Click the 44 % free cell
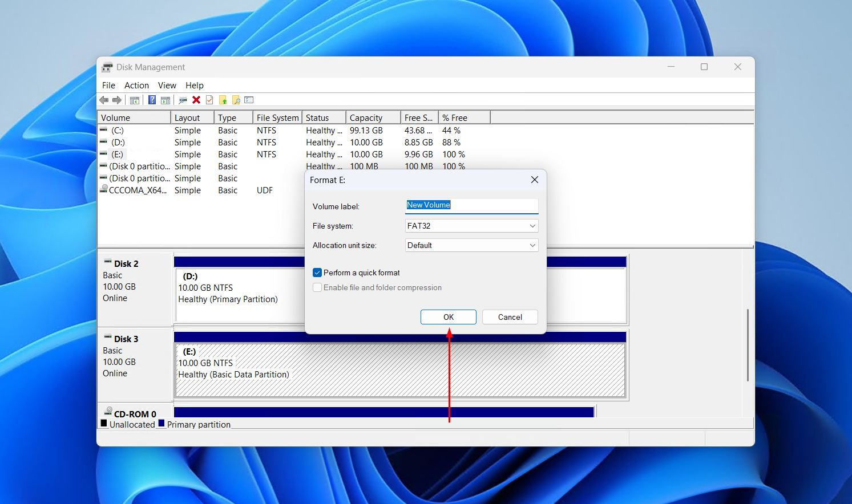 (451, 131)
